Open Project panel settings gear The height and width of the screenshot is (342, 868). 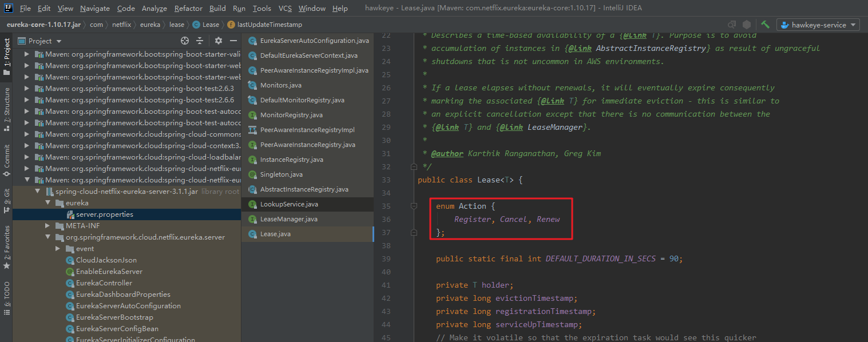[x=219, y=41]
